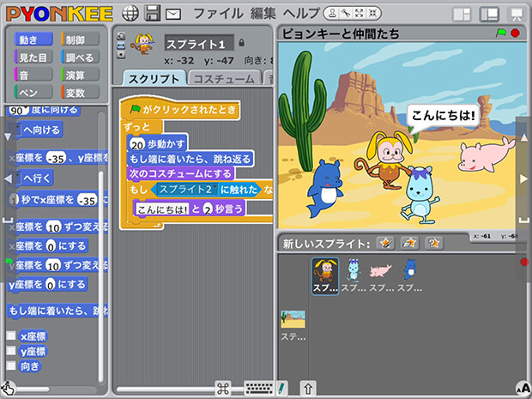Click the floppy disk save icon
This screenshot has width=532, height=399.
[153, 14]
